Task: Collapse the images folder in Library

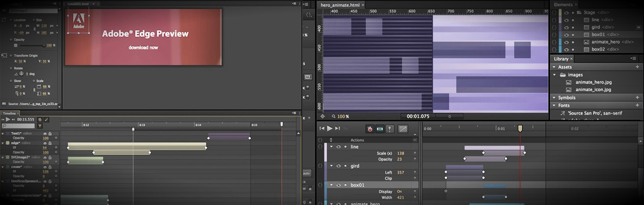Action: pyautogui.click(x=555, y=75)
